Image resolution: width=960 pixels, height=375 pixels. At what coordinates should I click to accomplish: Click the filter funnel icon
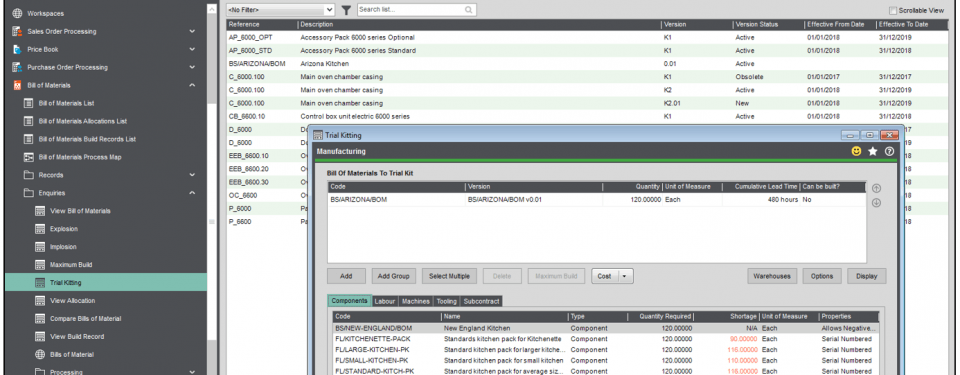point(346,10)
